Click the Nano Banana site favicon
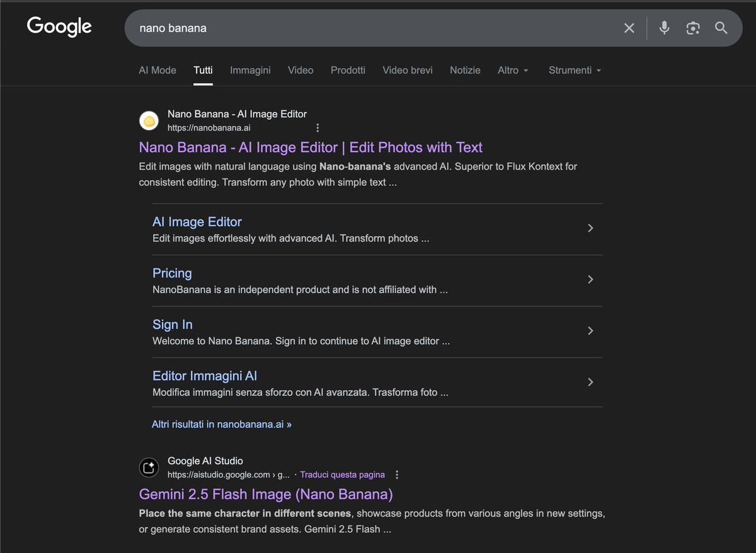Image resolution: width=756 pixels, height=553 pixels. tap(149, 120)
